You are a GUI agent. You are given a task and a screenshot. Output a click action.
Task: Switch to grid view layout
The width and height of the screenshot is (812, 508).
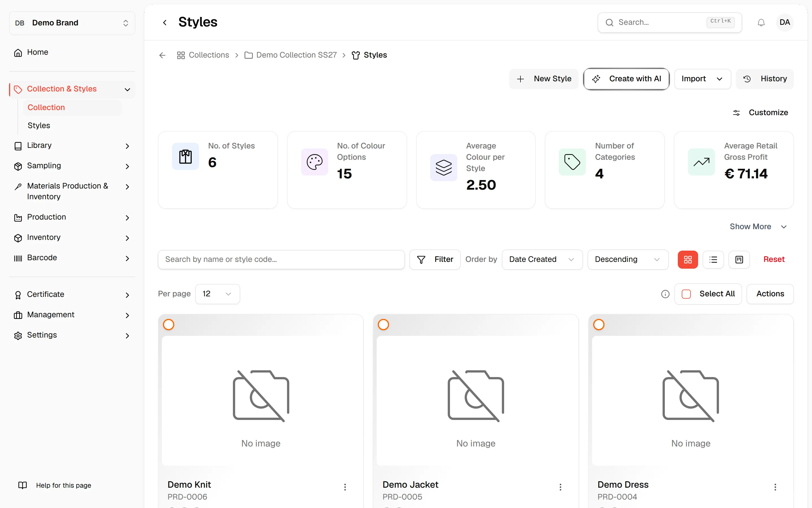click(x=688, y=259)
